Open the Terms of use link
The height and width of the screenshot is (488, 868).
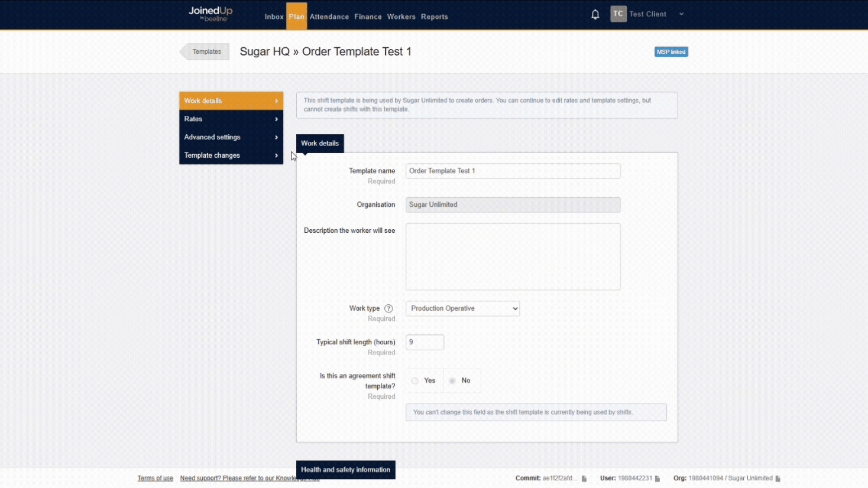[x=156, y=479]
